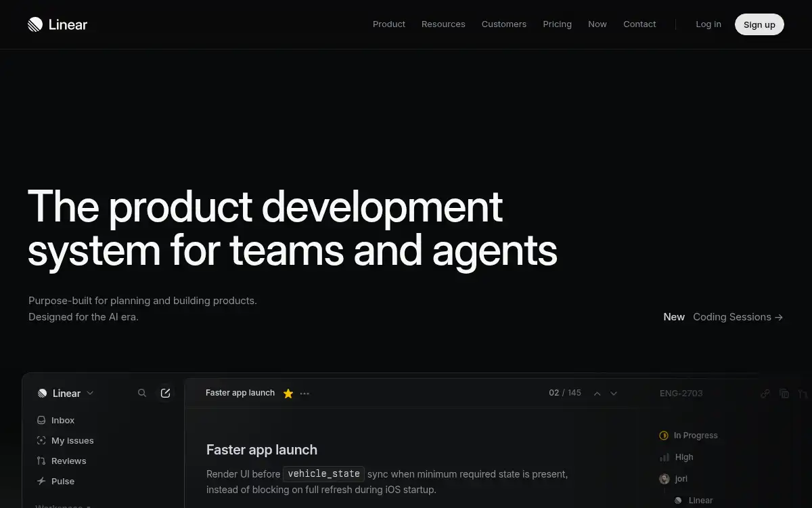Open Pulse in the sidebar
Image resolution: width=812 pixels, height=508 pixels.
pyautogui.click(x=55, y=482)
